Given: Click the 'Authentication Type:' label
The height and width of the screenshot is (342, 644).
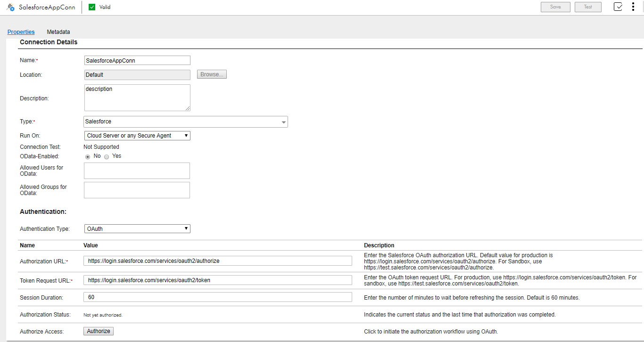Looking at the screenshot, I should pos(45,229).
